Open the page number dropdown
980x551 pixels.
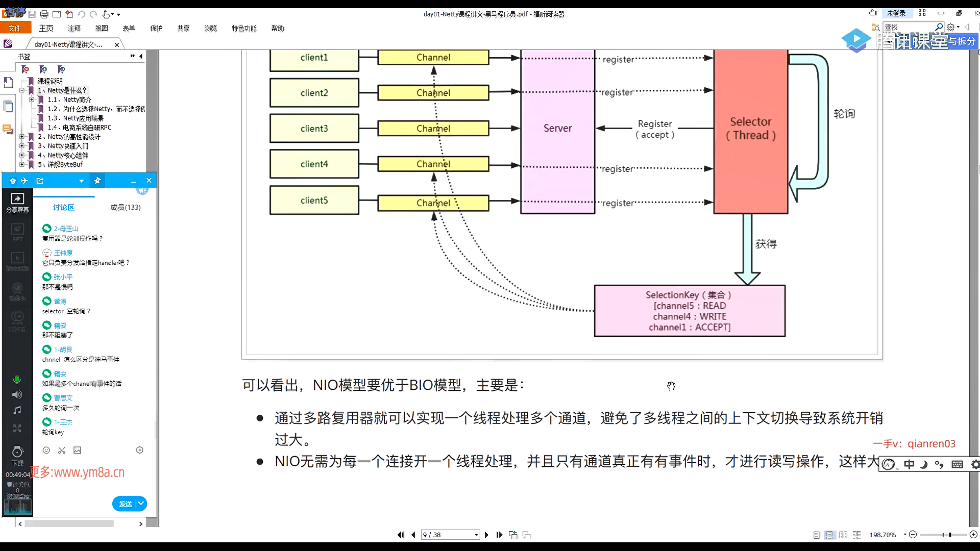(476, 535)
